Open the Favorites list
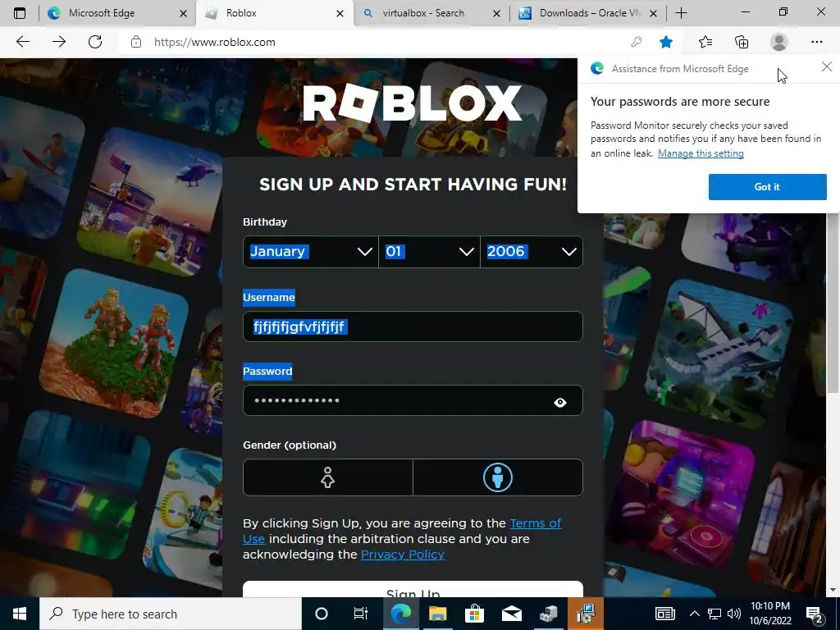This screenshot has width=840, height=630. pos(705,42)
